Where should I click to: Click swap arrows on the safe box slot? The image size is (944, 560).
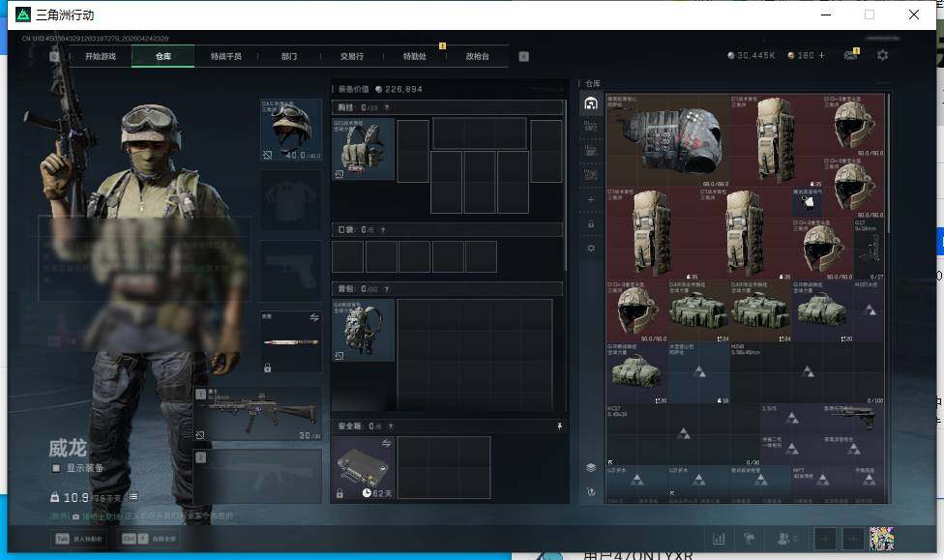pyautogui.click(x=386, y=443)
